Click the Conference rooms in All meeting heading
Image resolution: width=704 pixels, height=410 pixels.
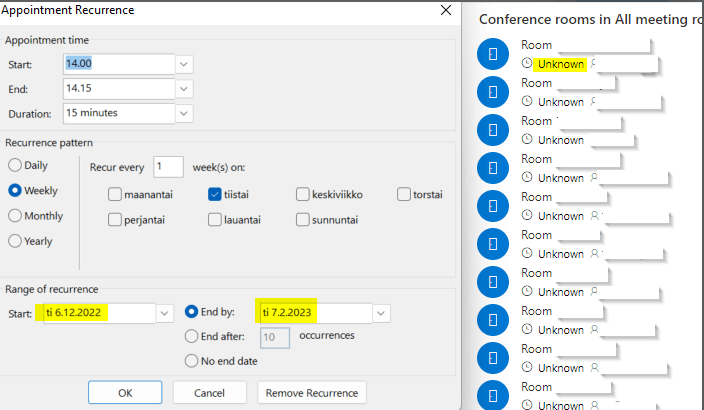pyautogui.click(x=591, y=19)
